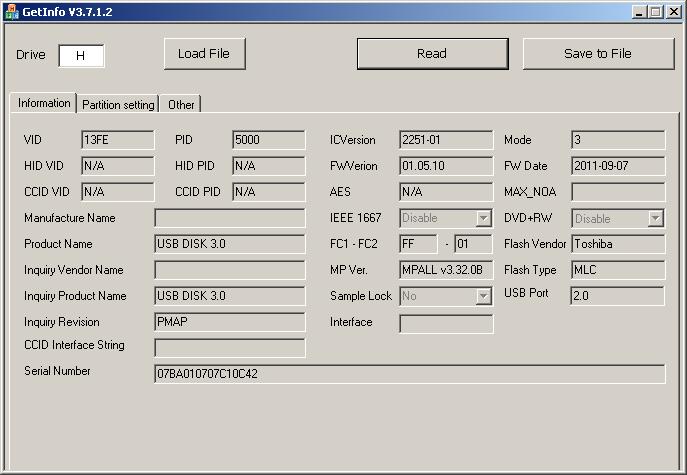
Task: Click the FC2 field showing 01
Action: tap(474, 244)
